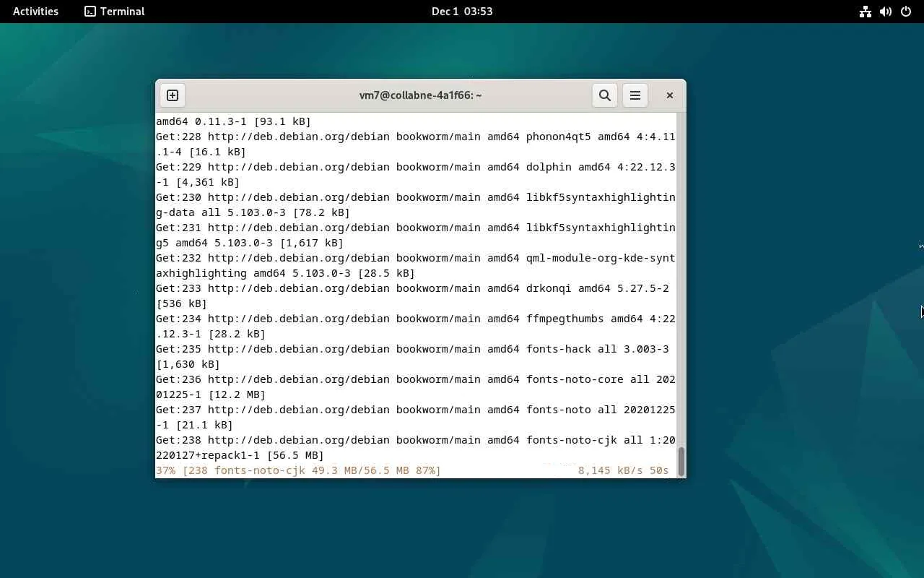This screenshot has height=578, width=924.
Task: Open the clock and calendar menu
Action: pyautogui.click(x=462, y=12)
